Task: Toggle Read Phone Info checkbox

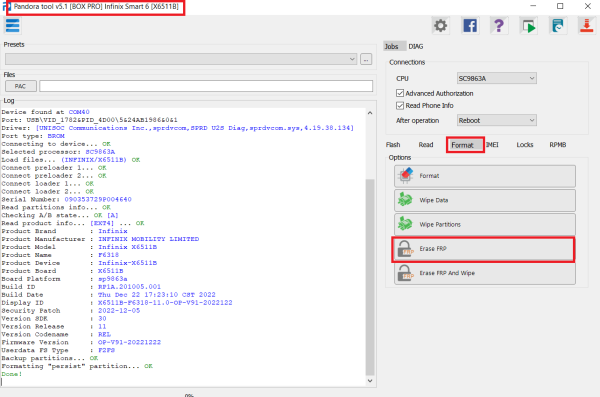Action: (x=400, y=105)
